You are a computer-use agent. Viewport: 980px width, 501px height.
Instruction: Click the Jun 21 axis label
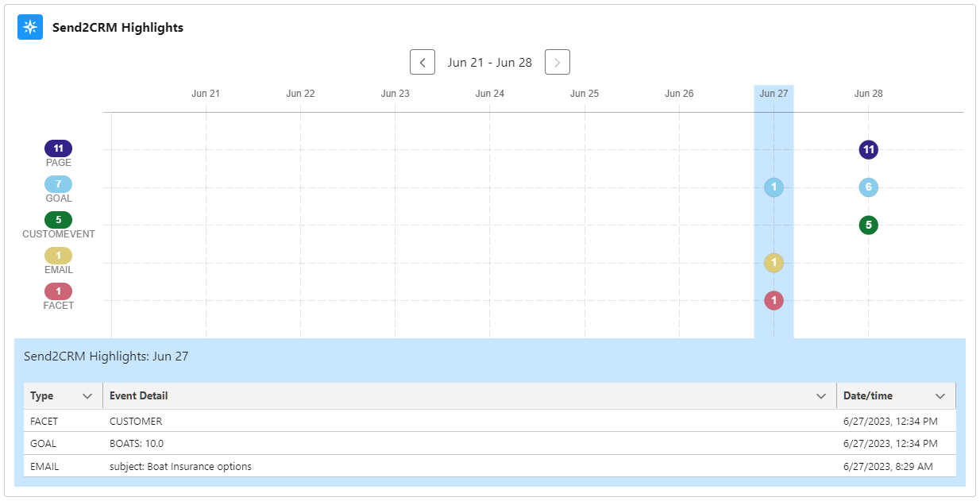[206, 94]
